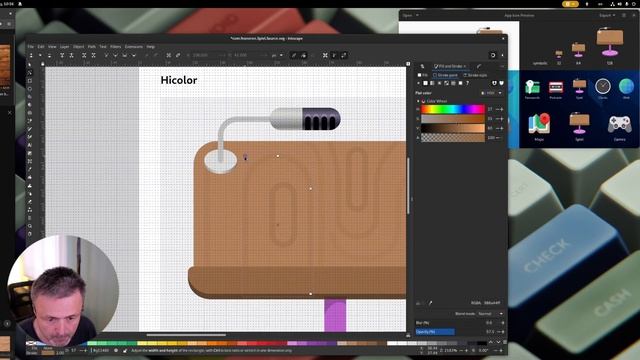Select the Rectangle tool in the toolbox

click(30, 80)
